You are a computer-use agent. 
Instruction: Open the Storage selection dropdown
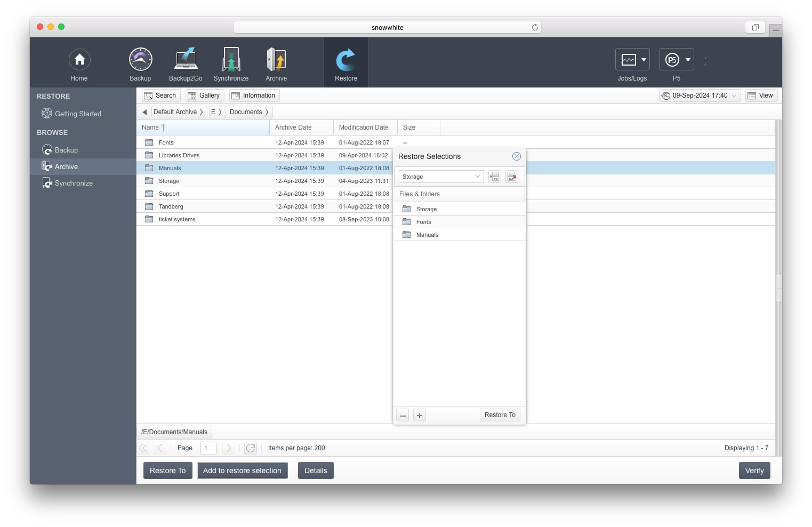pyautogui.click(x=441, y=177)
